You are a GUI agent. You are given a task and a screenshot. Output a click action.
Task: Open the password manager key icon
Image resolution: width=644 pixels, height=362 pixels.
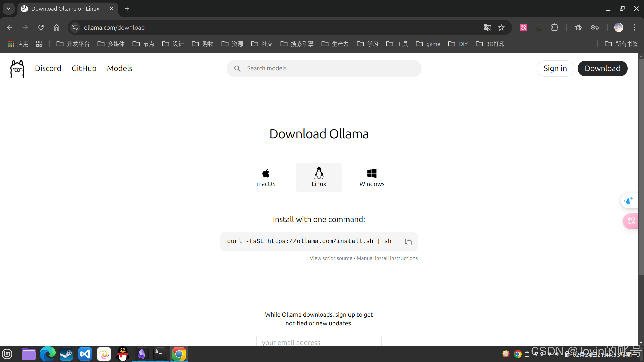tap(595, 28)
